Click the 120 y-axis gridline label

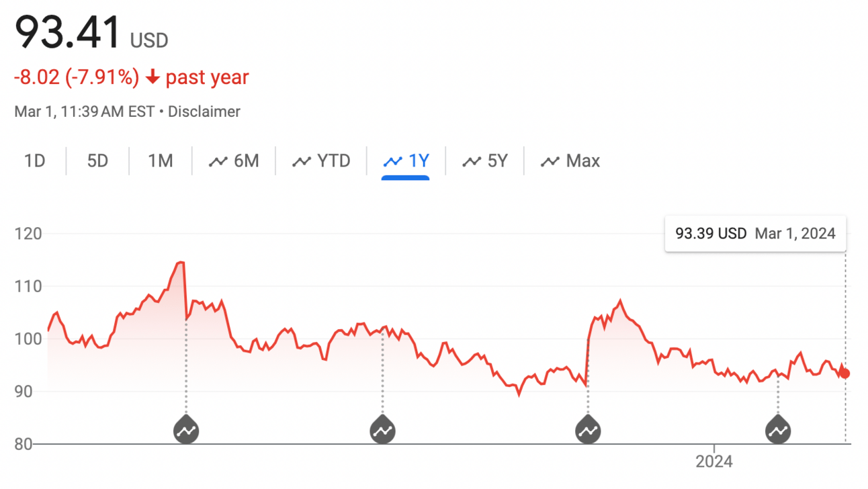(28, 234)
